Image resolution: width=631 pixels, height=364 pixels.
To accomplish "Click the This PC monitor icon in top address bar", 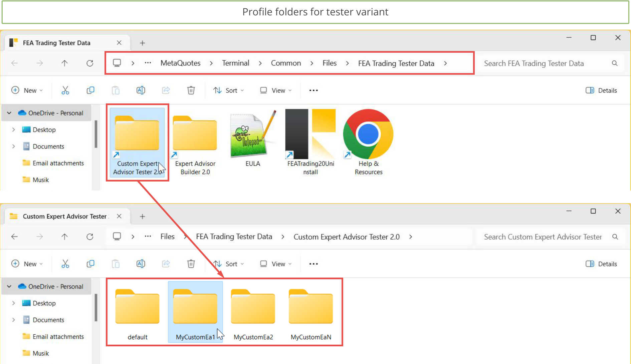I will pyautogui.click(x=117, y=63).
